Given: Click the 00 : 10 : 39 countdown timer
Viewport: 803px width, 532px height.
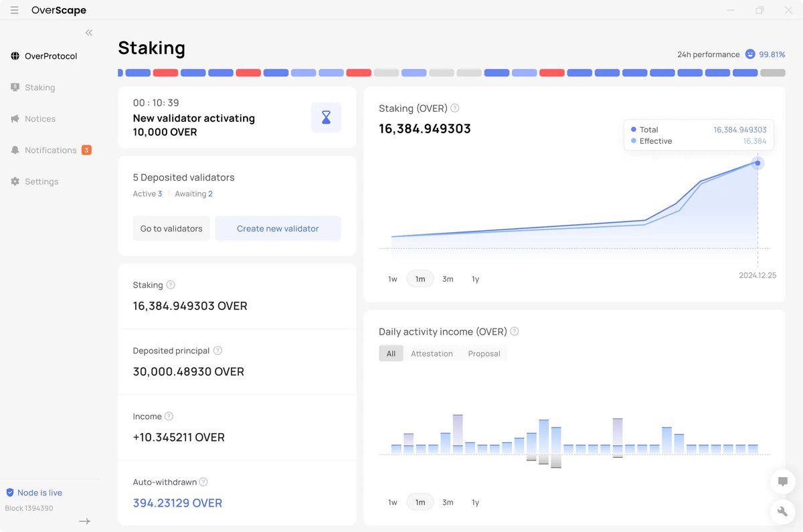Looking at the screenshot, I should coord(156,103).
